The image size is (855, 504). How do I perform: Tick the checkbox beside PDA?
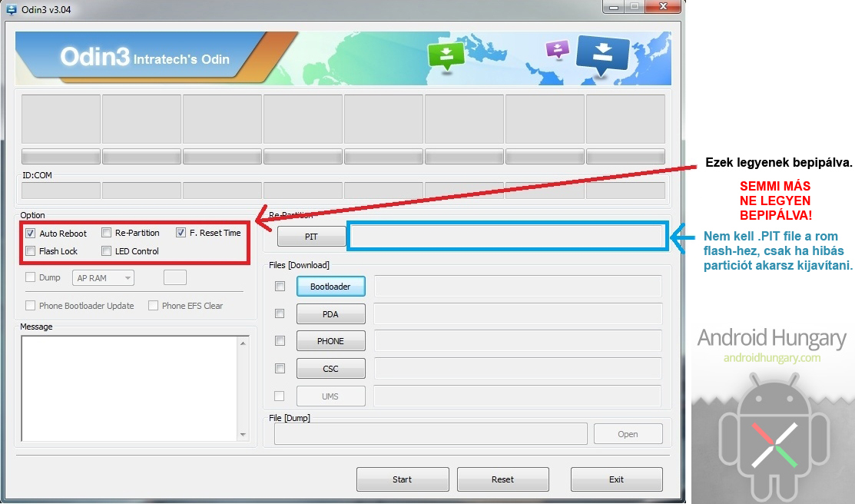280,313
